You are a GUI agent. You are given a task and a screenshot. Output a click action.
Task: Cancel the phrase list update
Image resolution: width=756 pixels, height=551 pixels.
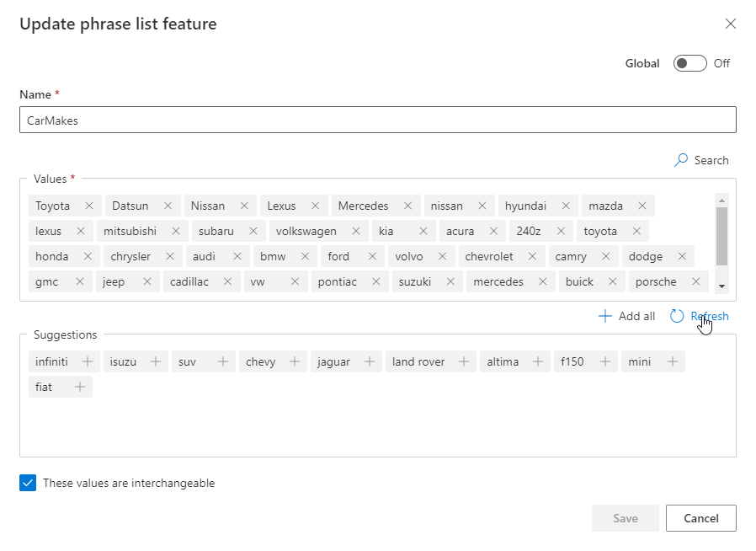click(701, 518)
